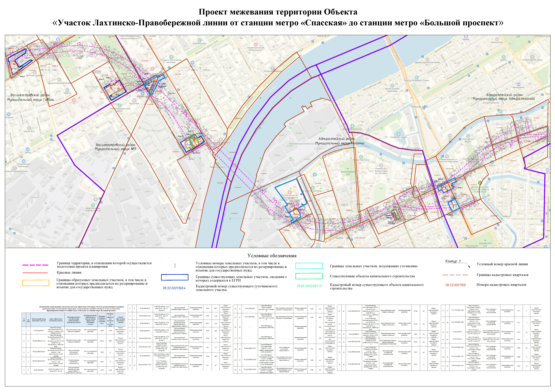Click the Кино Нео cinema icon

[134, 100]
